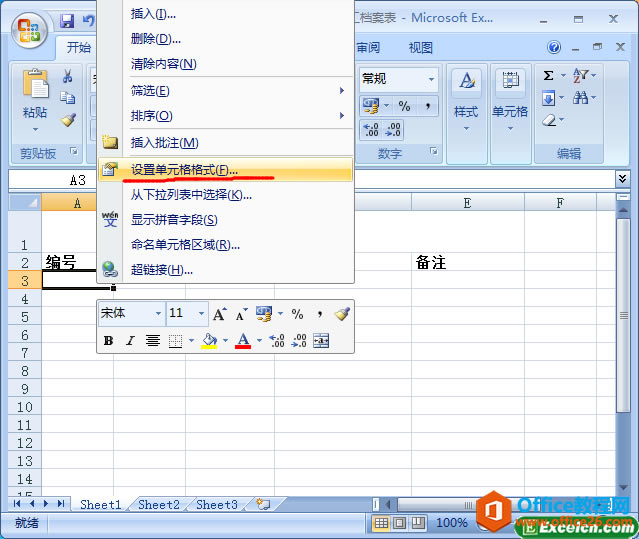Screen dimensions: 639x539
Task: Click the Sort & Filter icon
Action: tap(581, 75)
